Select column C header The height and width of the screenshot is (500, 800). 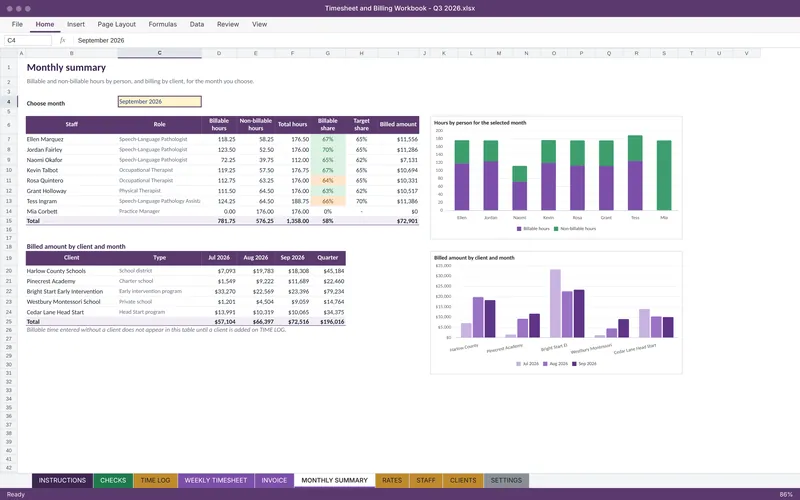160,53
